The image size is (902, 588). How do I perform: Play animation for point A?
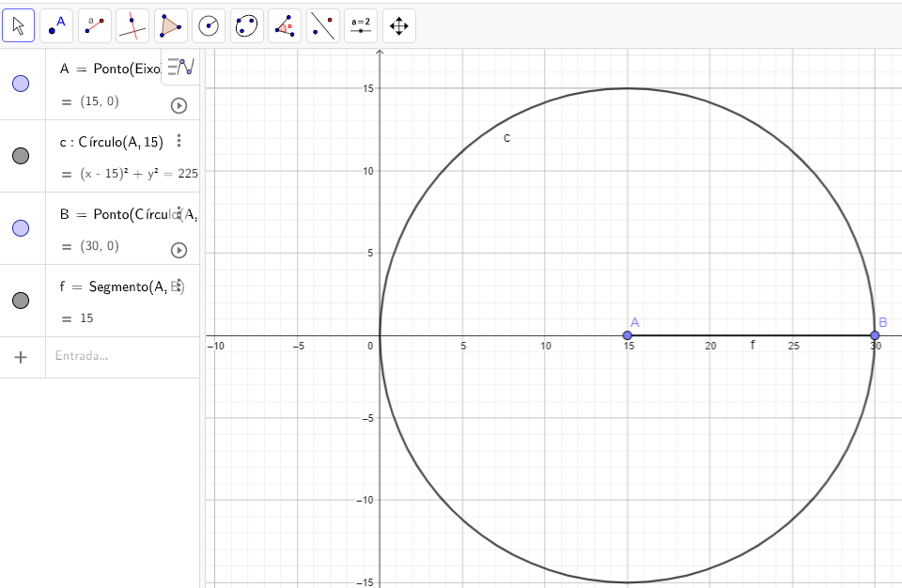[179, 105]
